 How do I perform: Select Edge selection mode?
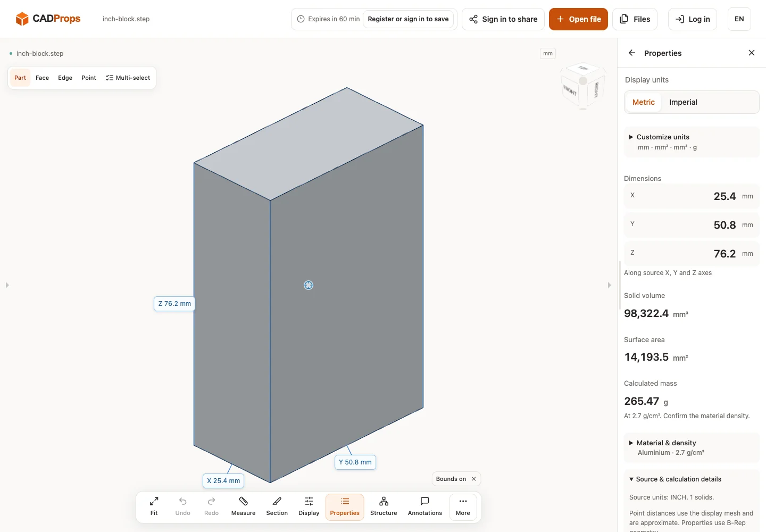tap(65, 78)
